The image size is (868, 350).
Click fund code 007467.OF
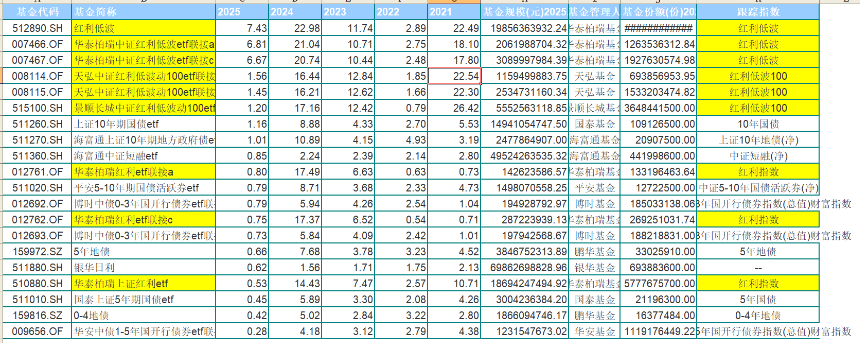tap(37, 60)
